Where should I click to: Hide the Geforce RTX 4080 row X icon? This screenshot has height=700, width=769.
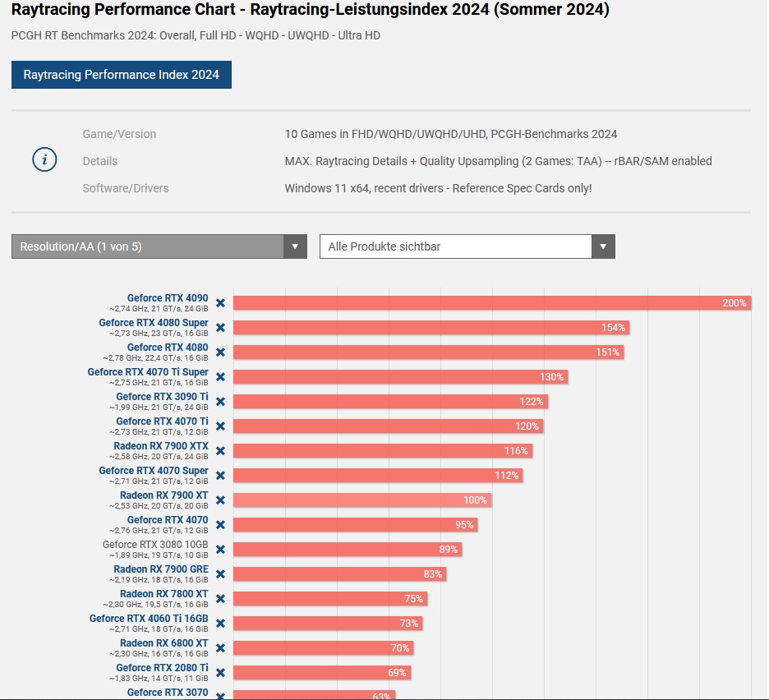click(221, 352)
